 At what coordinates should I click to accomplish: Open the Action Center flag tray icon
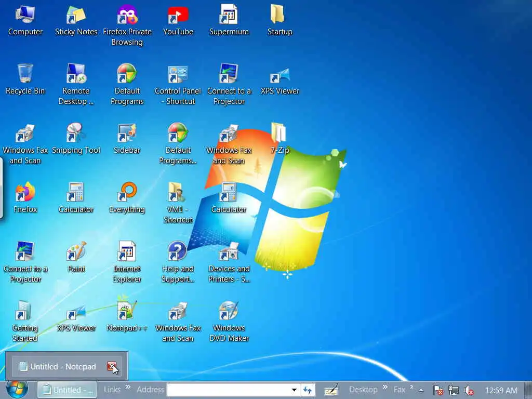[438, 391]
